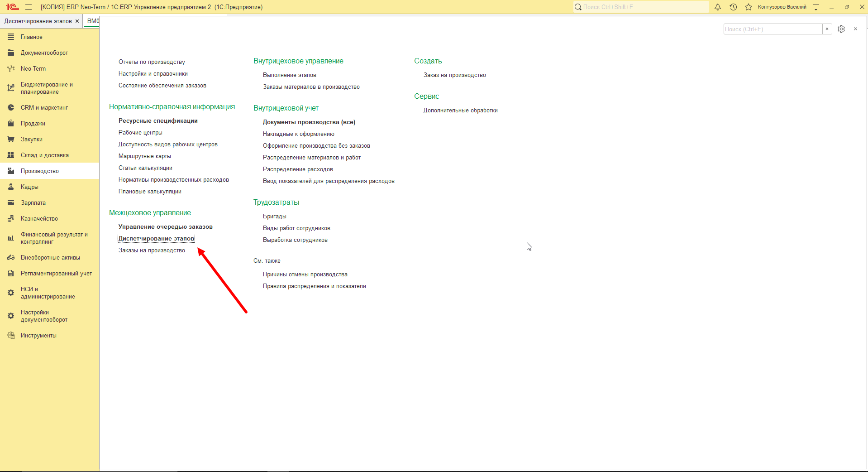The image size is (868, 472).
Task: Open the service settings lines icon
Action: (816, 7)
